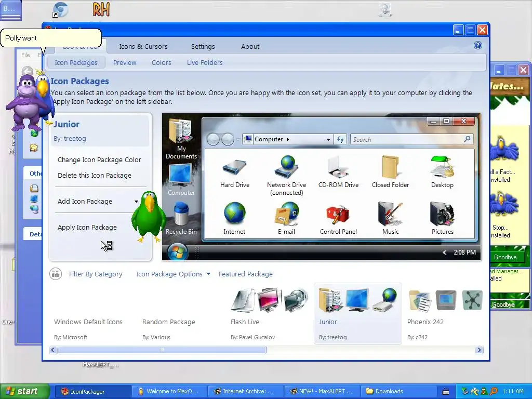532x399 pixels.
Task: Switch to Welcome to MaxO... taskbar button
Action: click(169, 392)
